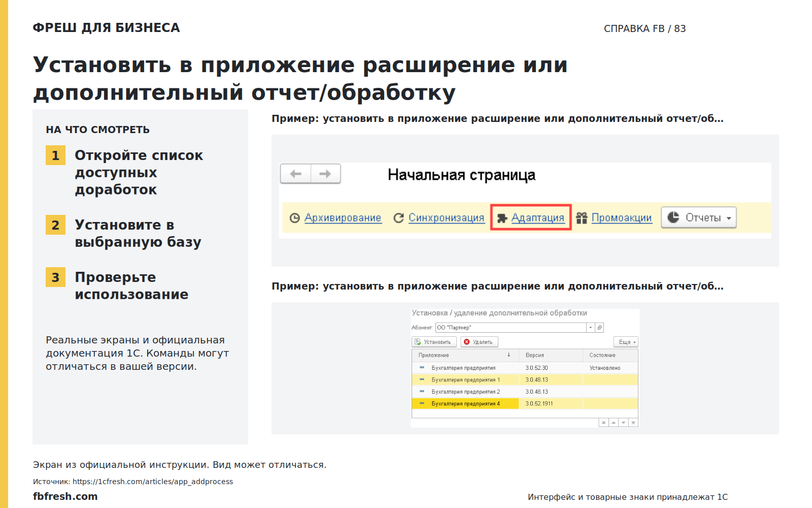Expand the Еще menu button
This screenshot has height=508, width=812.
(626, 342)
